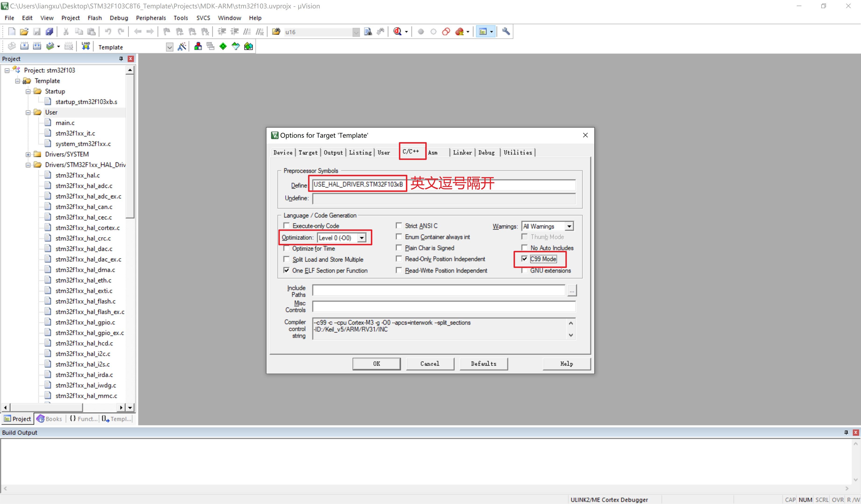The height and width of the screenshot is (504, 861).
Task: Open the Optimization level dropdown
Action: [361, 238]
